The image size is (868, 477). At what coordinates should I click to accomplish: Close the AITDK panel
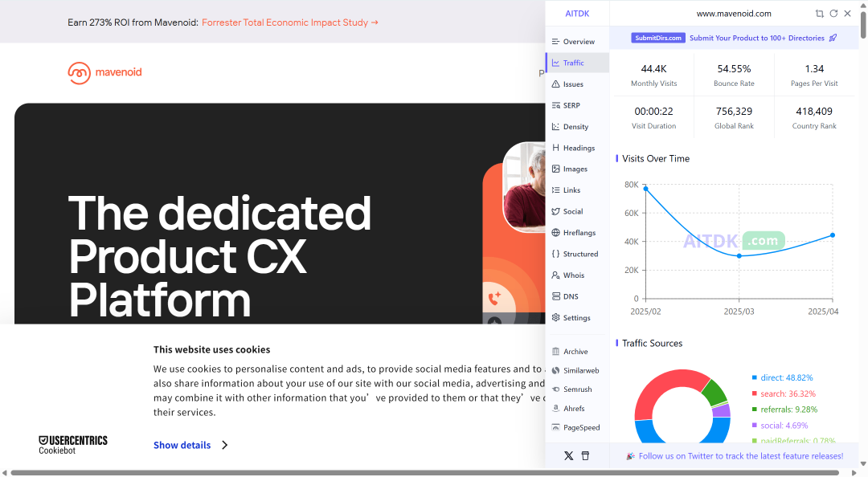pyautogui.click(x=848, y=14)
